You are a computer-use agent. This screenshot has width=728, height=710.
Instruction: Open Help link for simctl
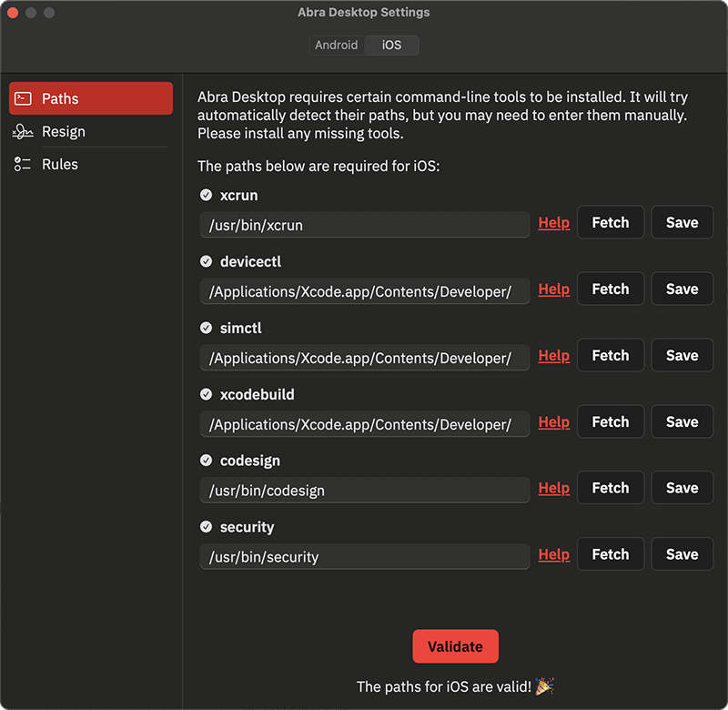tap(554, 355)
